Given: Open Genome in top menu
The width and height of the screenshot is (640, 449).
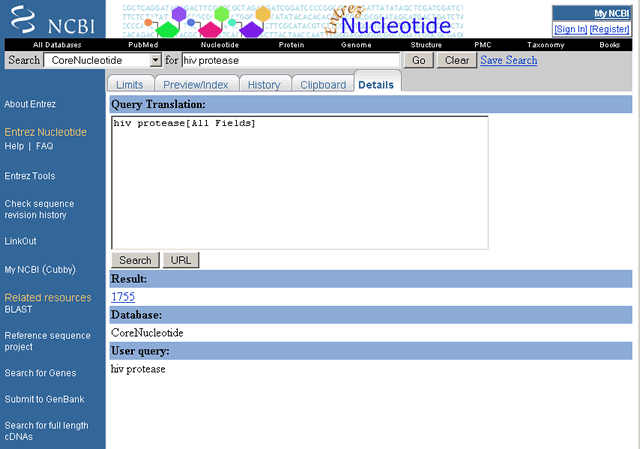Looking at the screenshot, I should coord(356,45).
